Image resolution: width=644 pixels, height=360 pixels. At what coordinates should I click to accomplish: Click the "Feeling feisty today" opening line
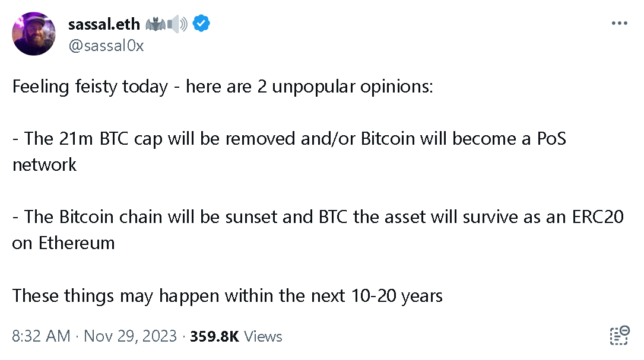pyautogui.click(x=223, y=87)
